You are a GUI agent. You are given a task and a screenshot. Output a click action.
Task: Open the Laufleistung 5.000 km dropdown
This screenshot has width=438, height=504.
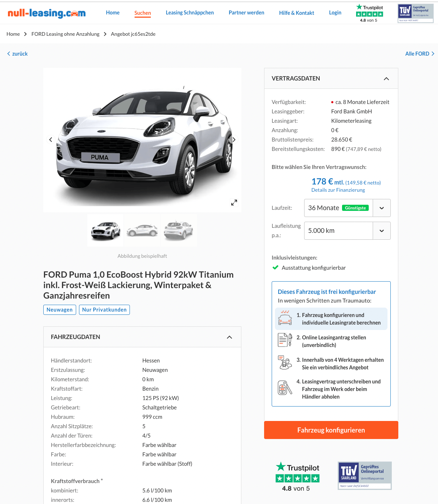click(x=347, y=231)
